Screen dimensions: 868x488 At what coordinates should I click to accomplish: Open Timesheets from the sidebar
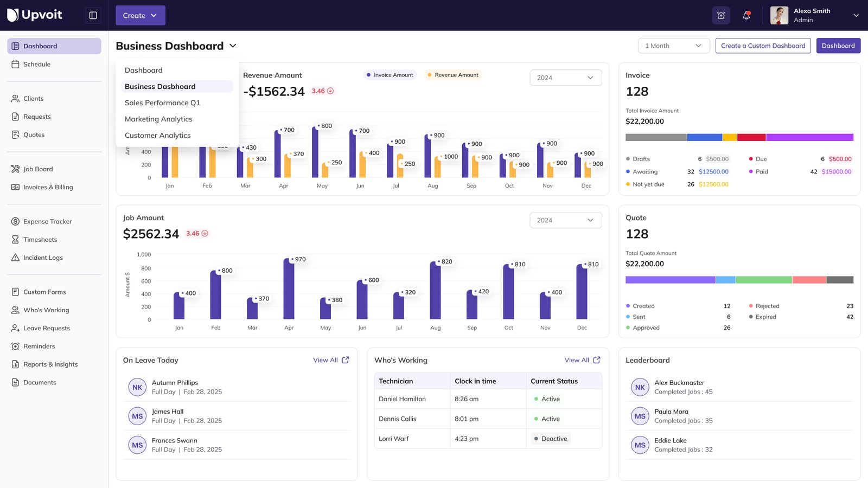pos(40,239)
